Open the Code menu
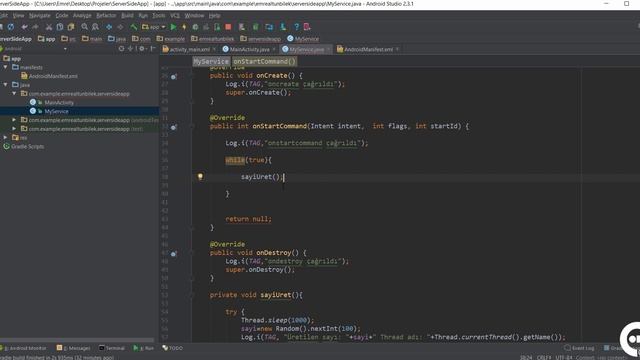Image resolution: width=640 pixels, height=360 pixels. [x=62, y=16]
